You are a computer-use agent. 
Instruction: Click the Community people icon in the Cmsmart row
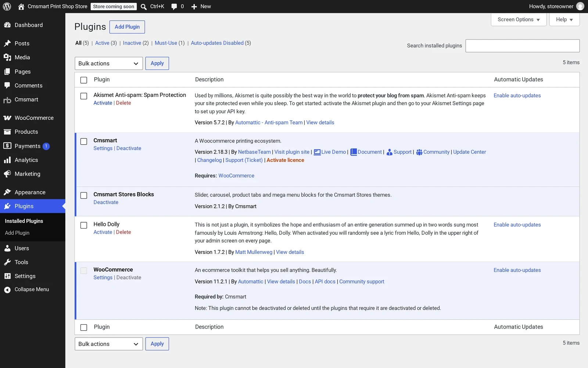click(419, 152)
